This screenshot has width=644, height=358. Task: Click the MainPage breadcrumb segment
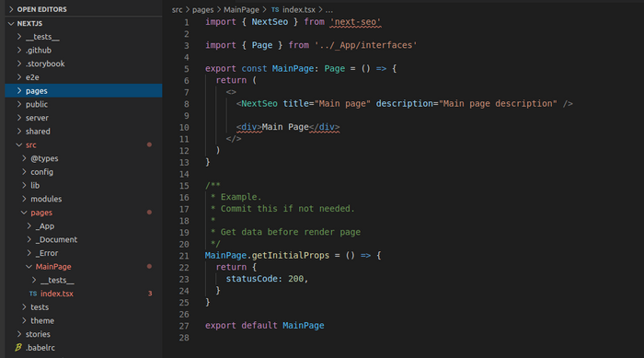[241, 9]
